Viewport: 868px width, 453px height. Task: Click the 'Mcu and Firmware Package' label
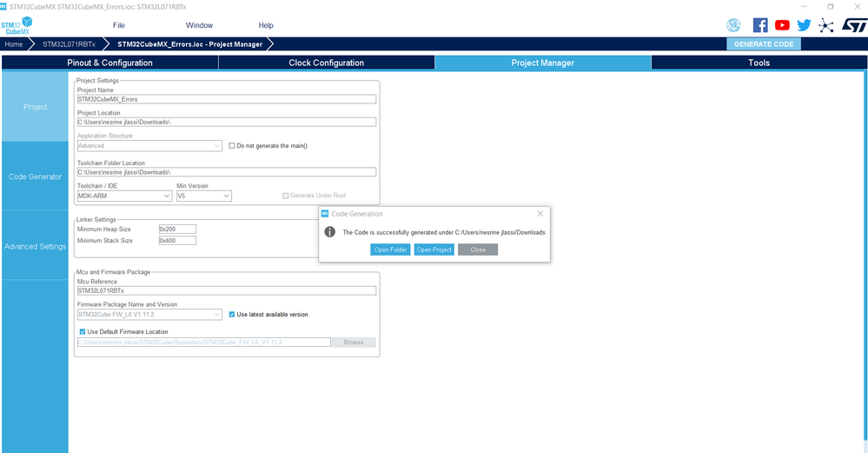click(114, 272)
